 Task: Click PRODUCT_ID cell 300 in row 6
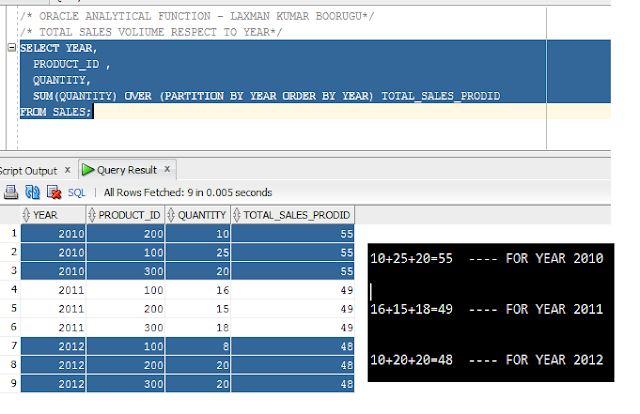coord(126,327)
